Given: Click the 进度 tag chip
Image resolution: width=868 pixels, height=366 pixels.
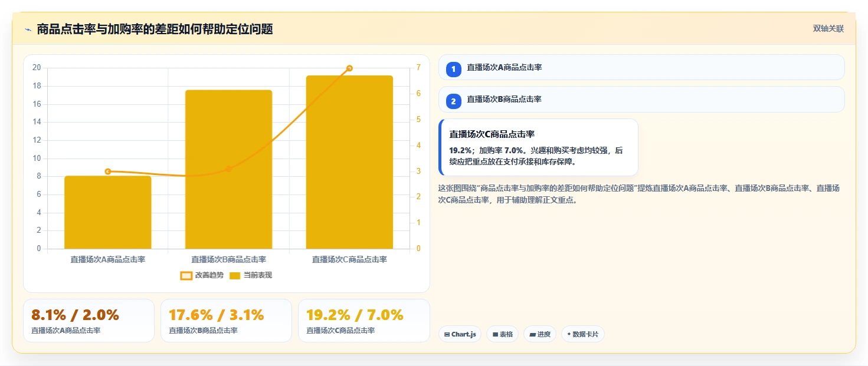Looking at the screenshot, I should 540,334.
